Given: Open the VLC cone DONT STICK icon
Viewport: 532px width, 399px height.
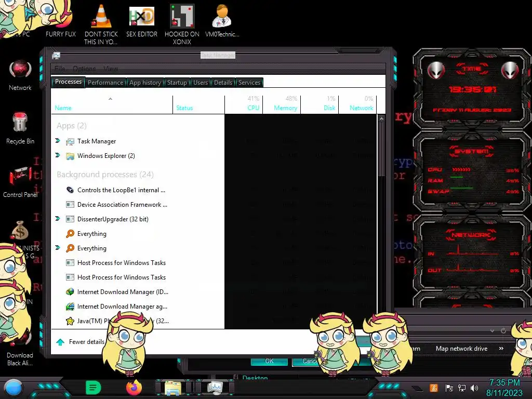Looking at the screenshot, I should (x=101, y=24).
